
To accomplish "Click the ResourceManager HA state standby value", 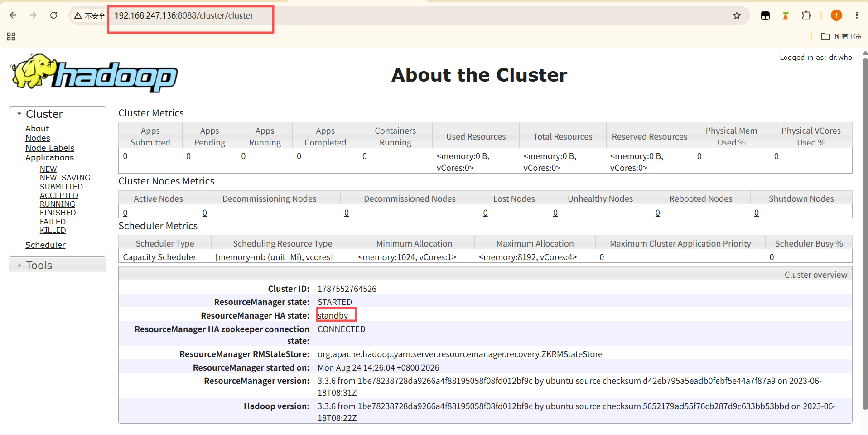I will pyautogui.click(x=333, y=315).
